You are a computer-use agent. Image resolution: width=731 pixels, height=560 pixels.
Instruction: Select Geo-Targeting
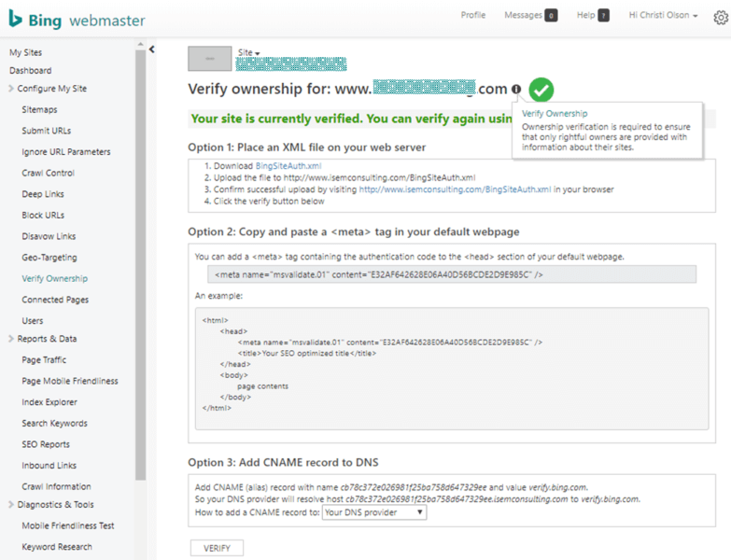point(49,258)
